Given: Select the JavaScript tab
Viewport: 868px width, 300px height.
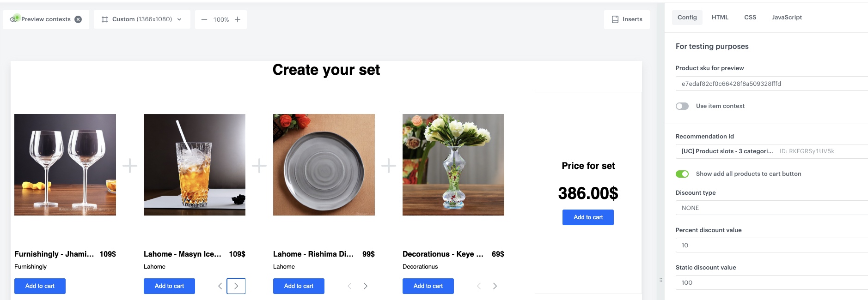Looking at the screenshot, I should click(x=787, y=17).
